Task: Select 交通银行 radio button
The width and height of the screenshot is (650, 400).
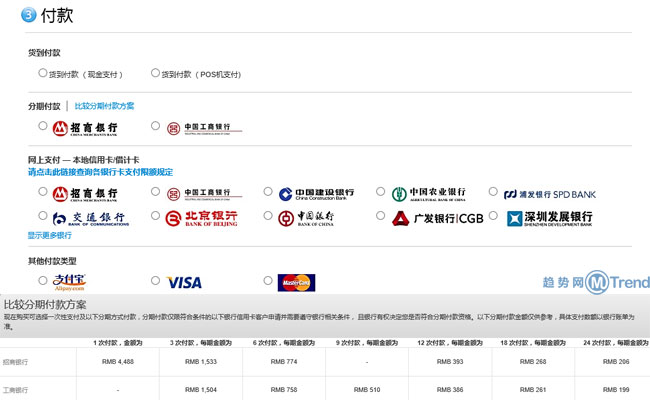Action: tap(42, 216)
